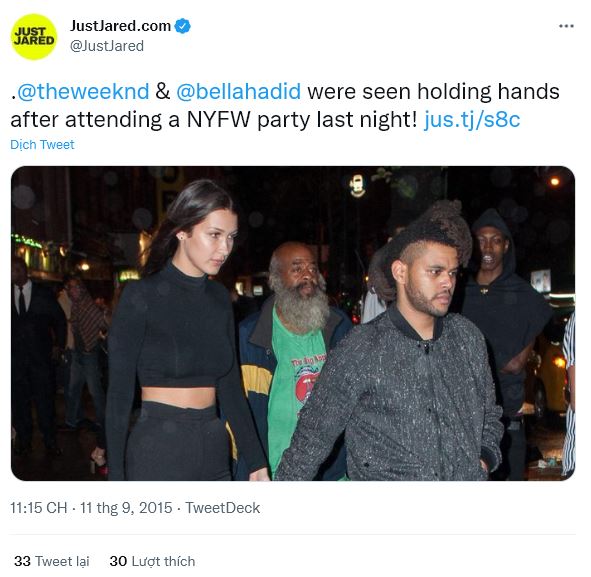
Task: Click the number 30 likes count
Action: pyautogui.click(x=118, y=561)
